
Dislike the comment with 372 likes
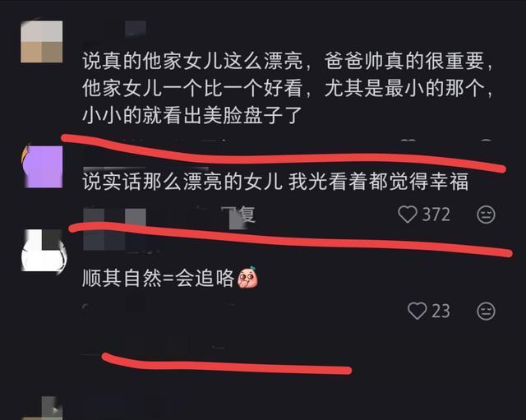click(x=486, y=215)
